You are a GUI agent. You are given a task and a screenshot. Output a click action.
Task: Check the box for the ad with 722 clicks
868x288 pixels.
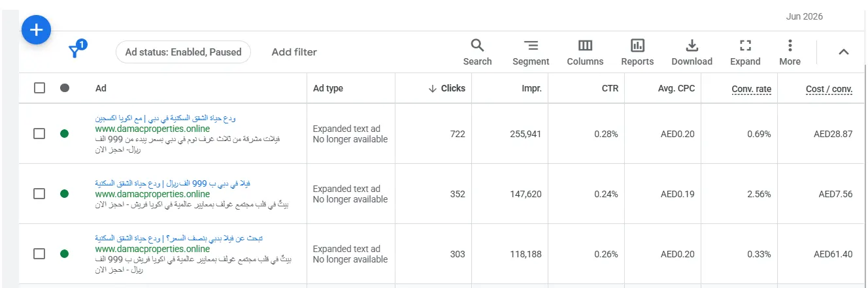click(x=39, y=133)
